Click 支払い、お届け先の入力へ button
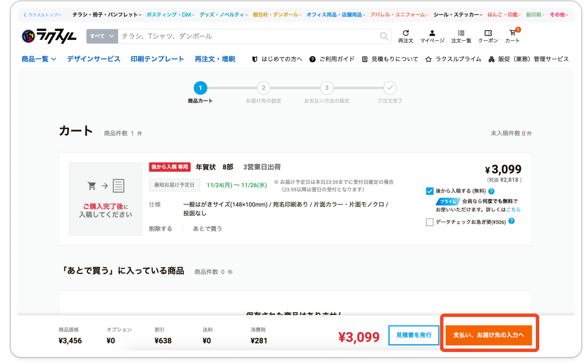 pos(488,335)
